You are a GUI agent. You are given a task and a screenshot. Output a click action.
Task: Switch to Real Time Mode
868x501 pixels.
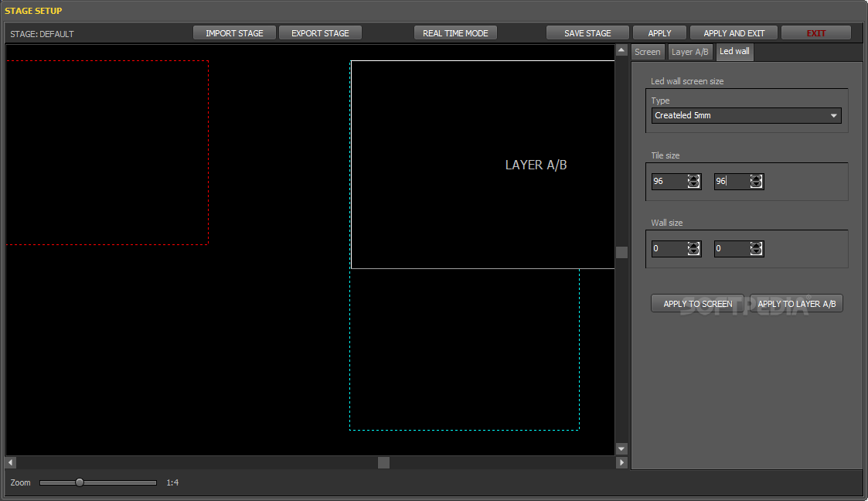pyautogui.click(x=455, y=33)
